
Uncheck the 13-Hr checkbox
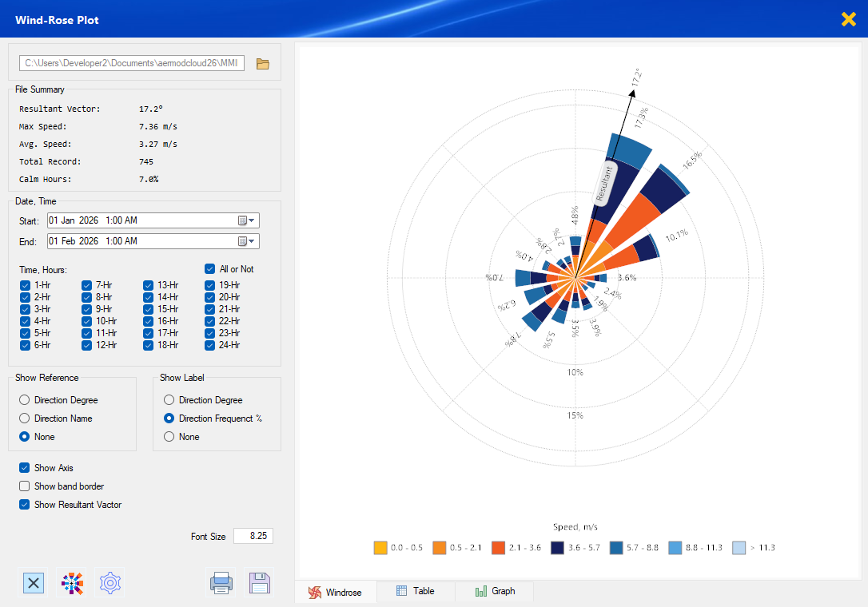pos(149,285)
